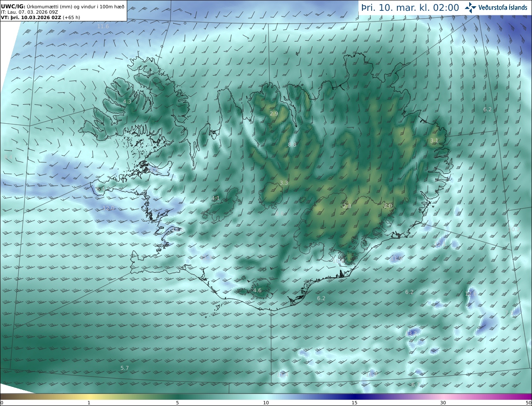This screenshot has height=406, width=532.
Task: Click the "Veðurstofa Íslands" name text
Action: [503, 7]
